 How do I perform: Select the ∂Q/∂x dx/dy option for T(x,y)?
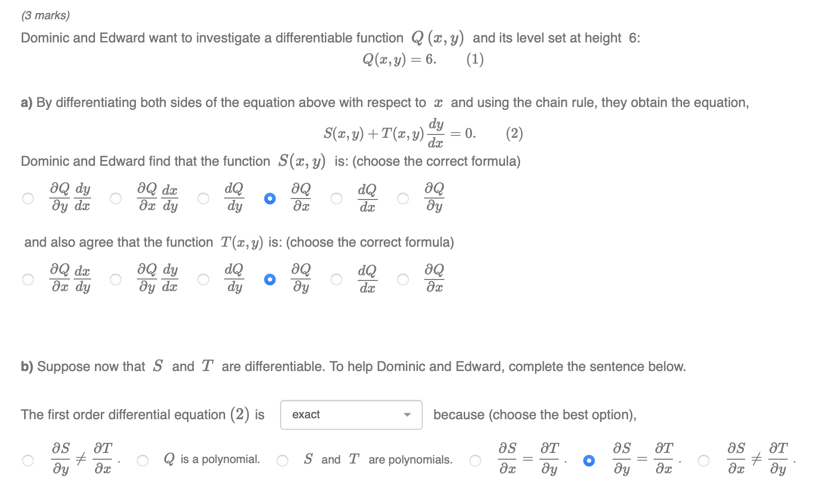pyautogui.click(x=27, y=279)
